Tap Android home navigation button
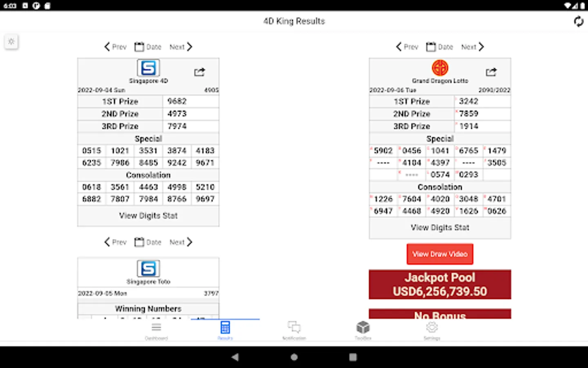The width and height of the screenshot is (588, 368). [x=294, y=357]
